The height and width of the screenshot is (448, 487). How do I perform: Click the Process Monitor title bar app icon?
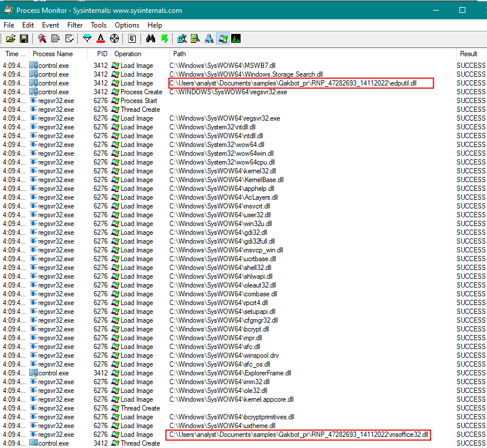[x=8, y=11]
